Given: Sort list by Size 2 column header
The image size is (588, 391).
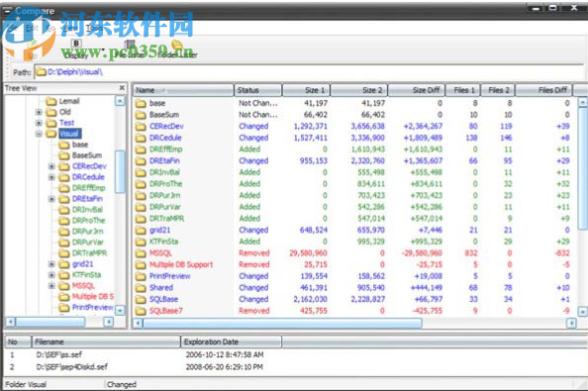Looking at the screenshot, I should coord(359,90).
